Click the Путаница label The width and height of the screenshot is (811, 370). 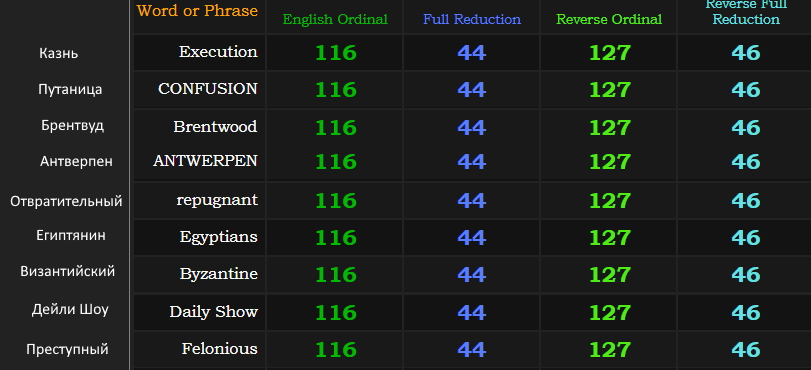(x=70, y=90)
